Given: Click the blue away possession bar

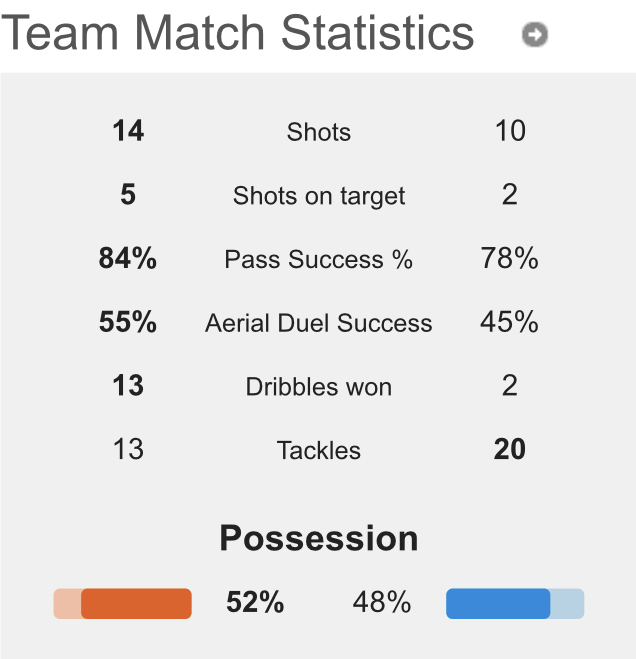Looking at the screenshot, I should (x=498, y=604).
